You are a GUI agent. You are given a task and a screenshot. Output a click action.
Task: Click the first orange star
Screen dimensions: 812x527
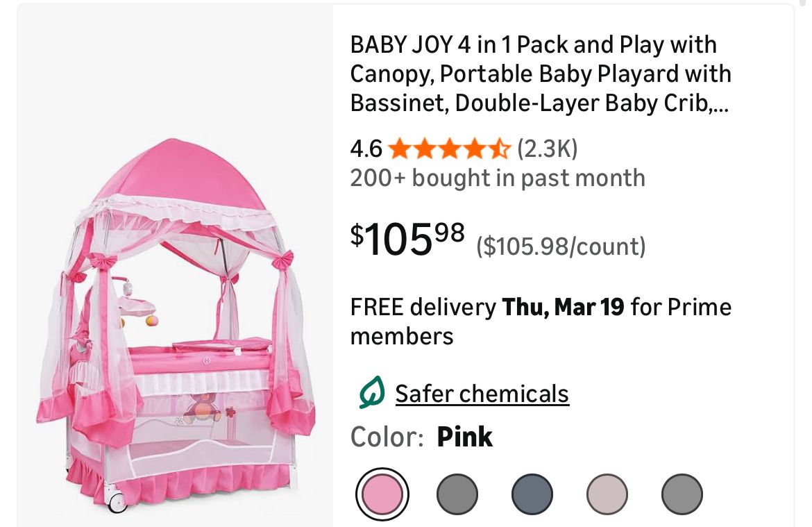coord(399,149)
